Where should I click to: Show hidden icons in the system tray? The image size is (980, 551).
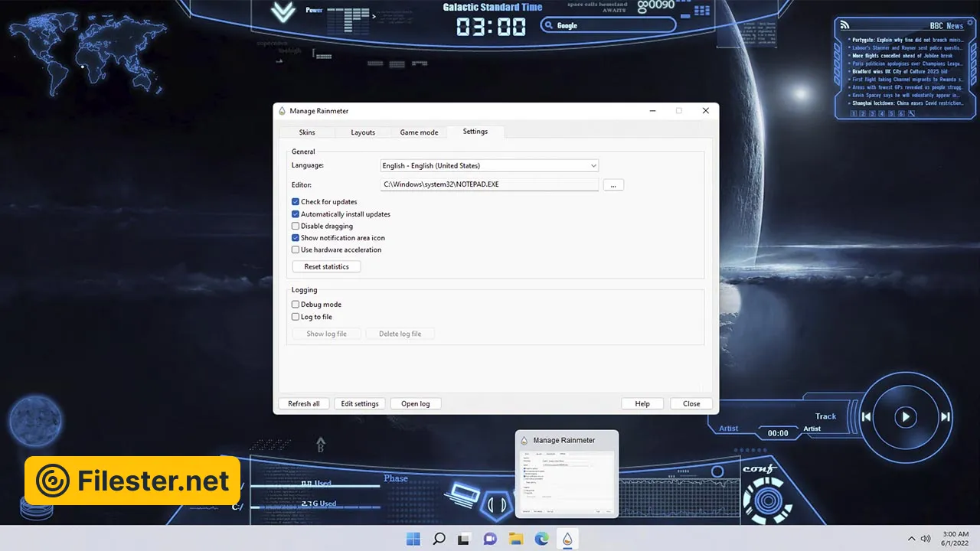tap(911, 539)
